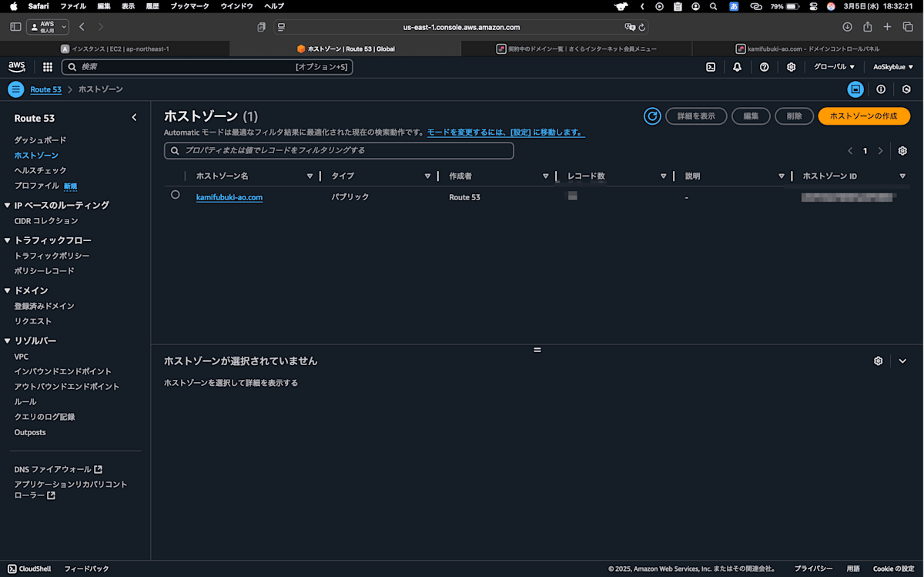This screenshot has width=924, height=577.
Task: Toggle the split view layout icon
Action: pyautogui.click(x=855, y=89)
